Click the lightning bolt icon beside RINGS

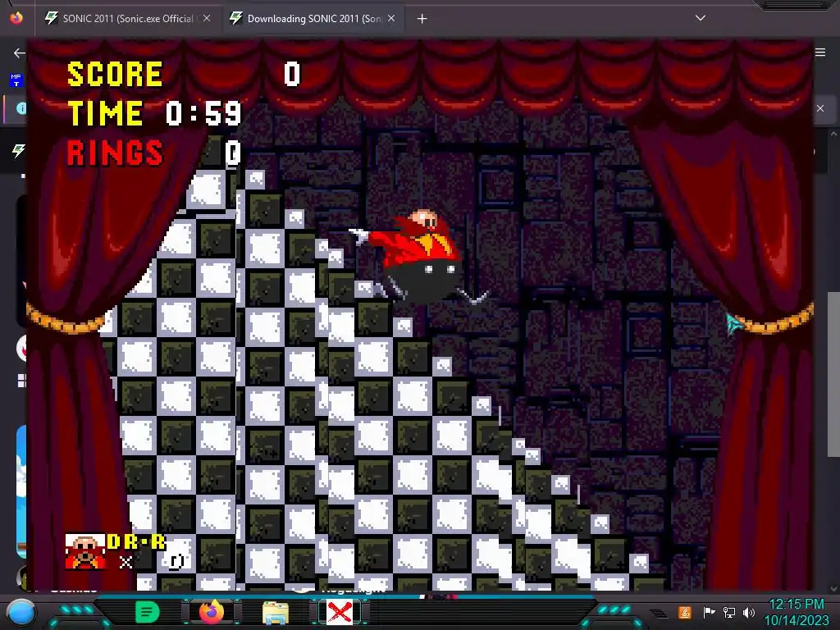[18, 151]
